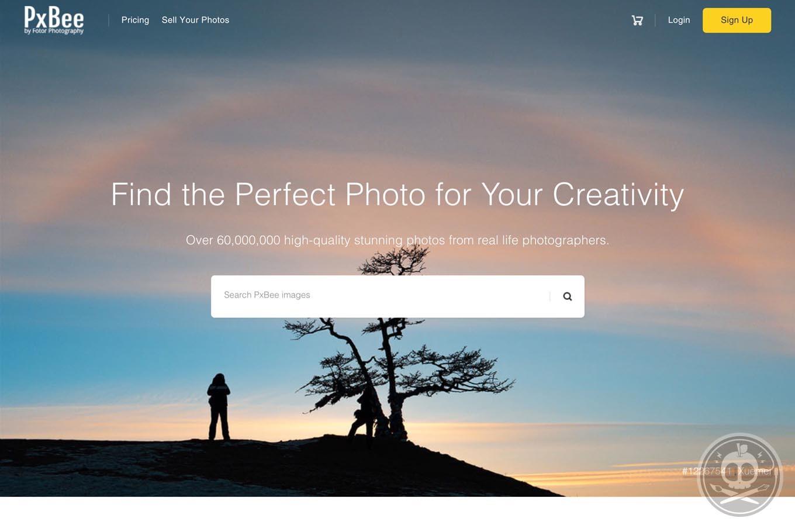Click the yellow Sign Up button
The width and height of the screenshot is (795, 532).
click(737, 20)
